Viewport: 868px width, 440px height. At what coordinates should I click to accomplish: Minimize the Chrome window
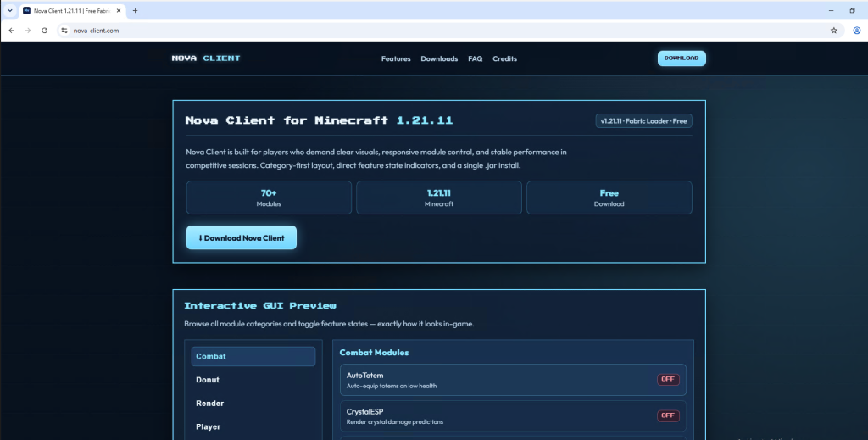(831, 10)
